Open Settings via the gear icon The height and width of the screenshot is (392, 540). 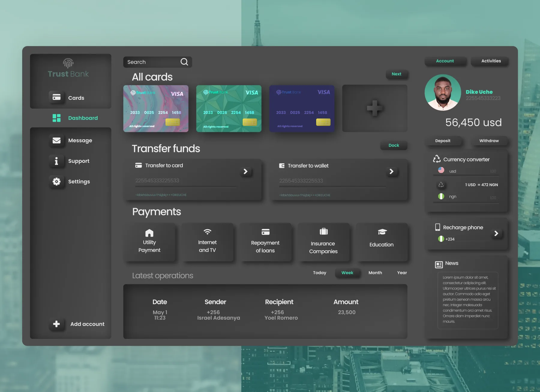pos(56,181)
